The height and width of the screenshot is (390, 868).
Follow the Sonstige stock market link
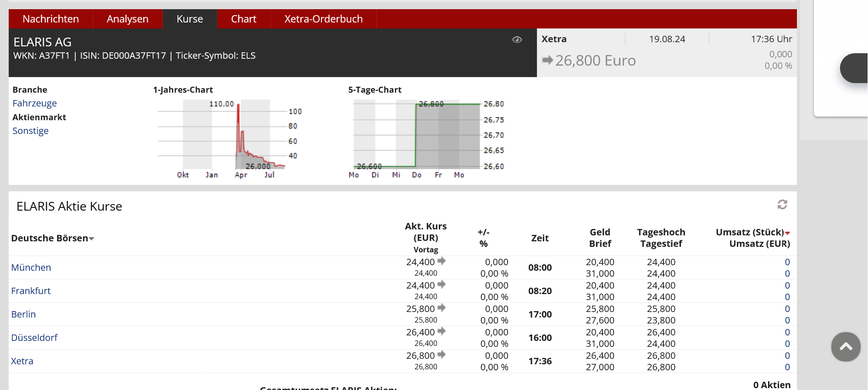(30, 131)
